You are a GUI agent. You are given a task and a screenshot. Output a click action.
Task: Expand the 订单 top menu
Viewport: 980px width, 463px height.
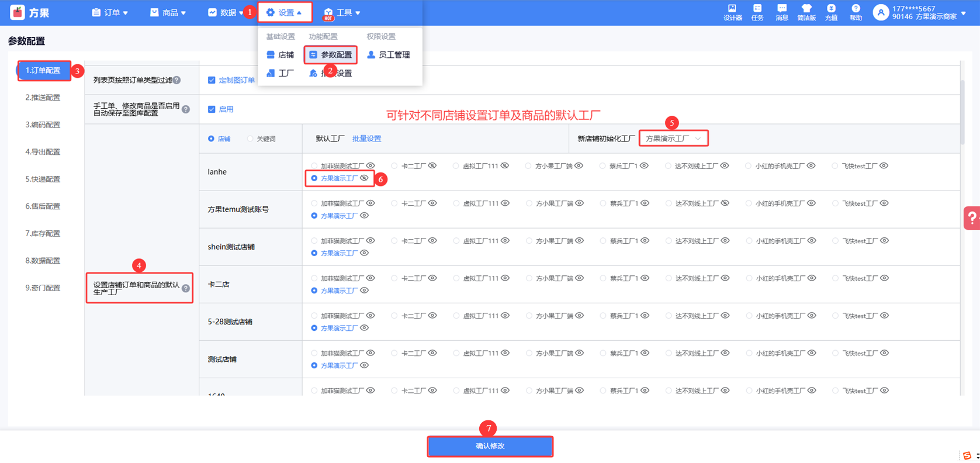(x=110, y=12)
